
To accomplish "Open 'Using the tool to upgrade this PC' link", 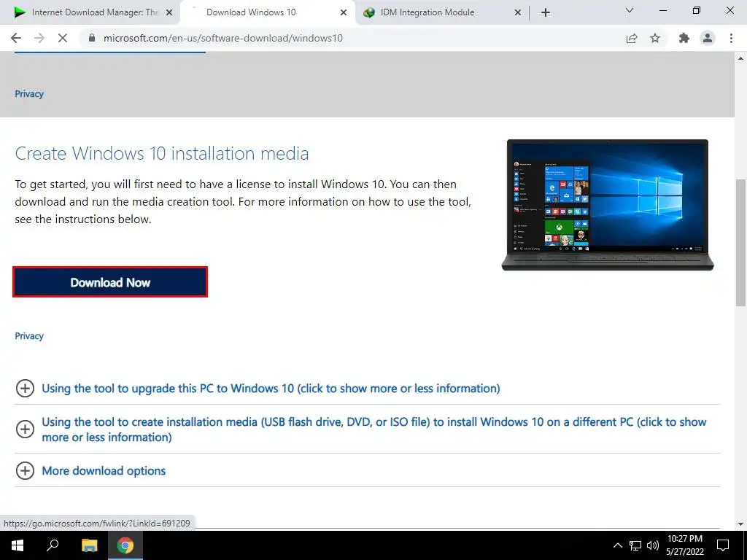I will tap(271, 388).
